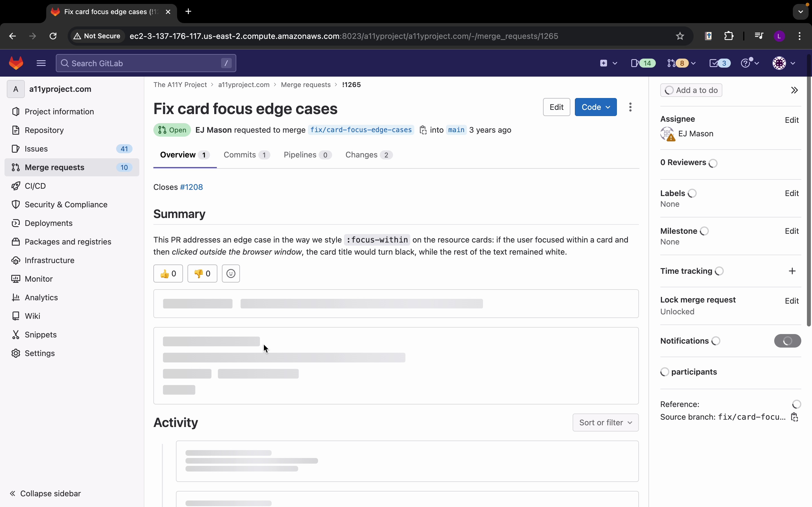Collapse right sidebar with double chevron

(x=794, y=90)
